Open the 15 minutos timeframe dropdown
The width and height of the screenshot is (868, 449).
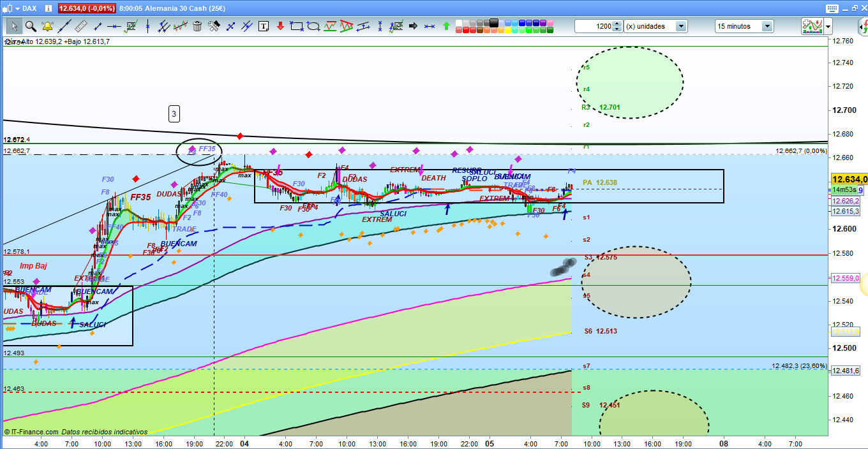pyautogui.click(x=767, y=26)
